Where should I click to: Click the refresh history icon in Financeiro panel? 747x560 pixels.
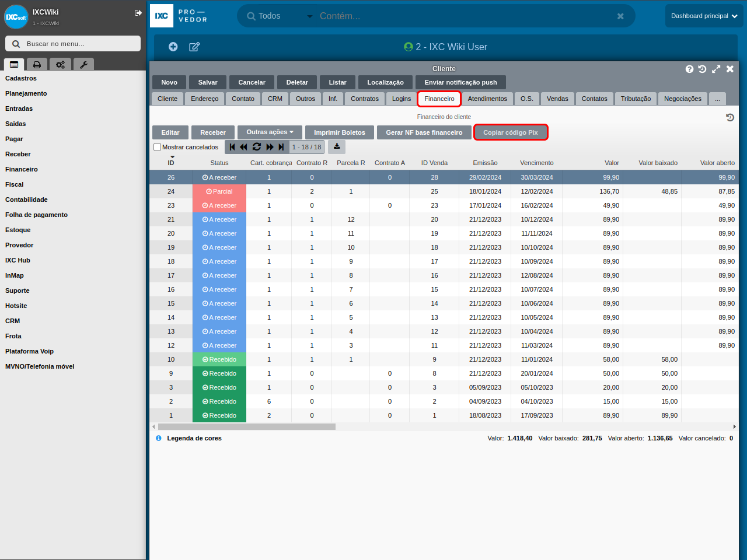(x=730, y=117)
